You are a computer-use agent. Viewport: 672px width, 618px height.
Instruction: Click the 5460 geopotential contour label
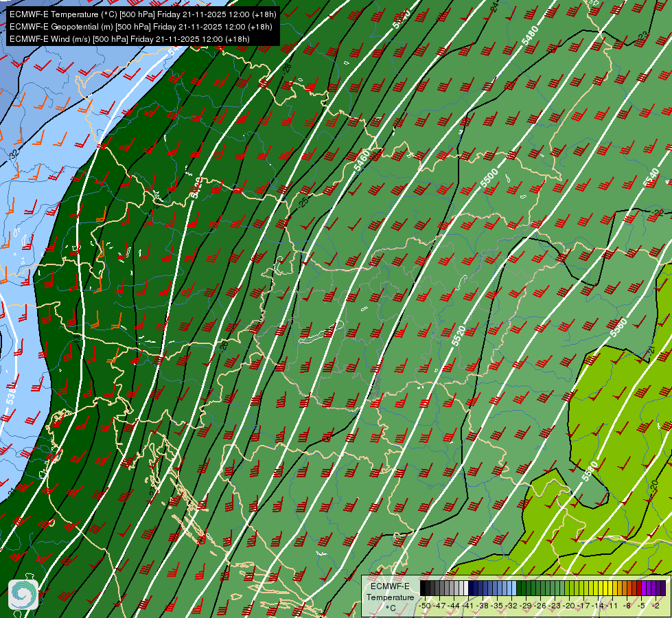click(x=362, y=161)
